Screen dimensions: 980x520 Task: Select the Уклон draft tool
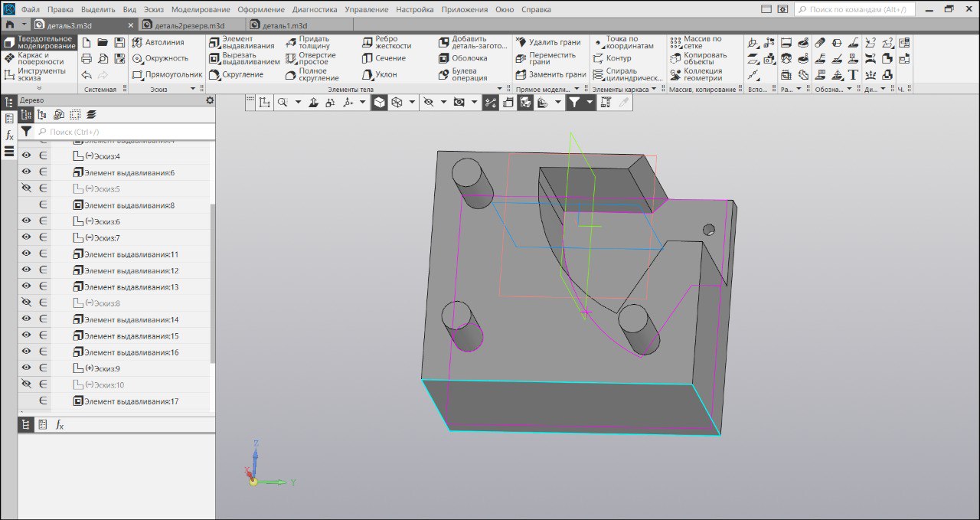[379, 74]
